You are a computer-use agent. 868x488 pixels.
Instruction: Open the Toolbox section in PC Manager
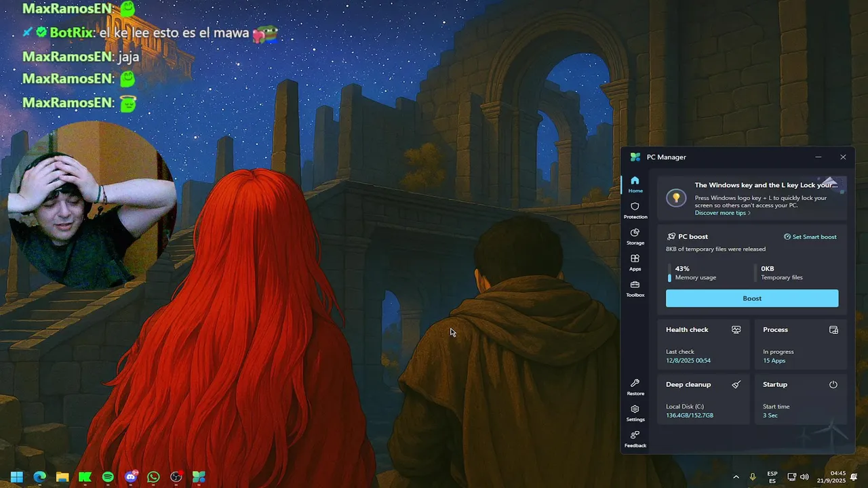click(635, 289)
